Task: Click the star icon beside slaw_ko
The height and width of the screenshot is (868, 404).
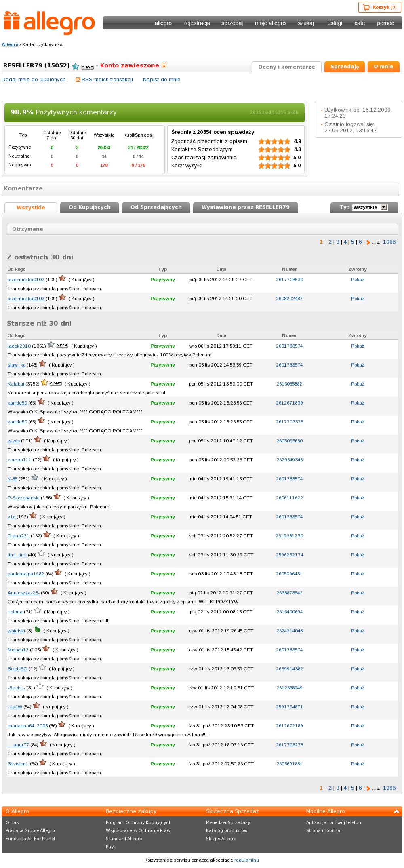Action: click(x=42, y=364)
